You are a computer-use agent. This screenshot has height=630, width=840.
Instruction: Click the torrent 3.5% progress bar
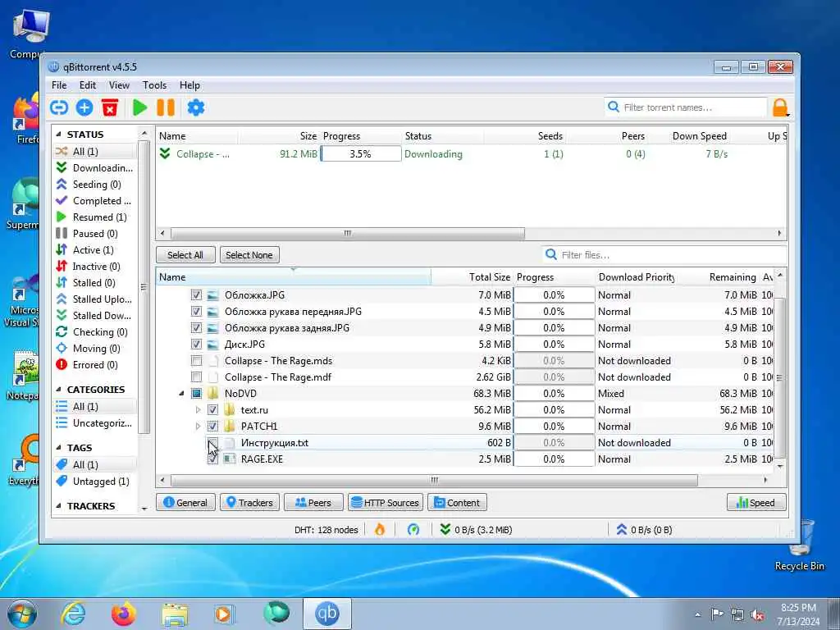tap(361, 153)
